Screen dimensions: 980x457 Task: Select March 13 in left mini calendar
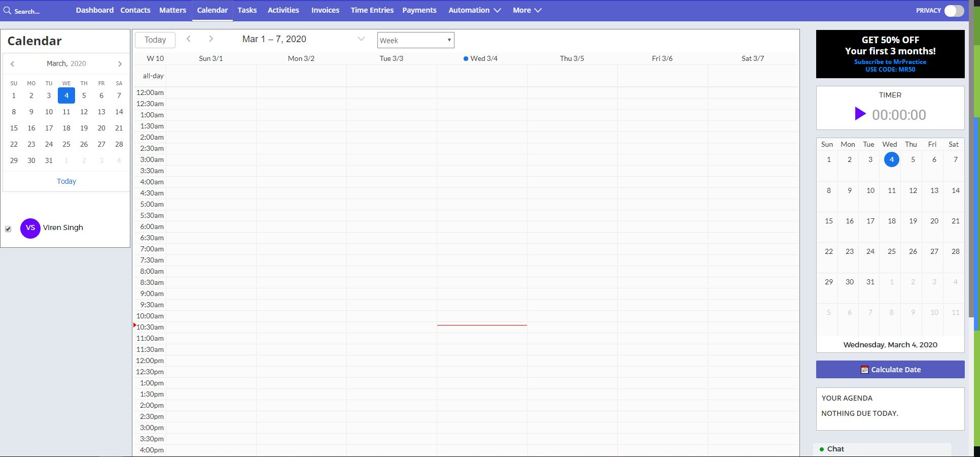click(x=101, y=112)
